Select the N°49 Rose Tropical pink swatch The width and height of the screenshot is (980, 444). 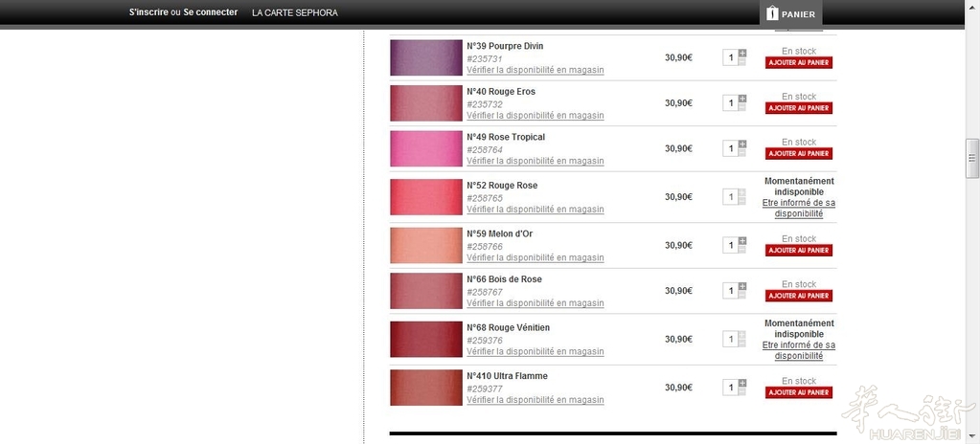(426, 148)
